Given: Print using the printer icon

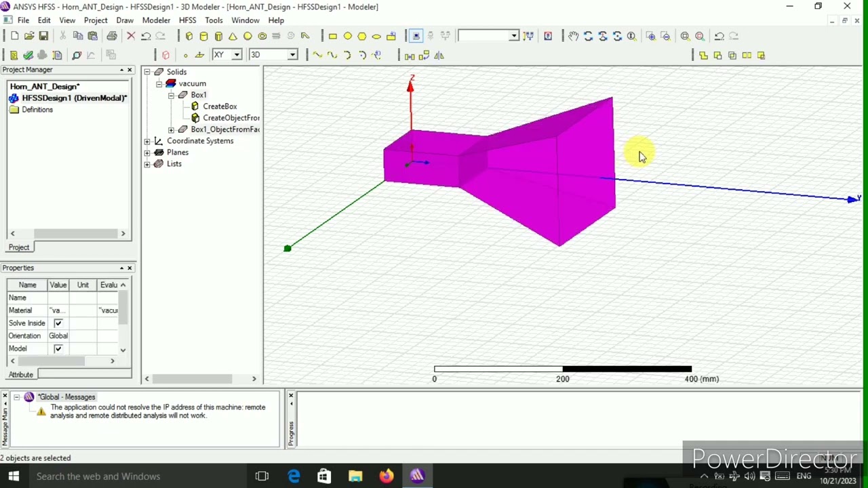Looking at the screenshot, I should tap(112, 36).
